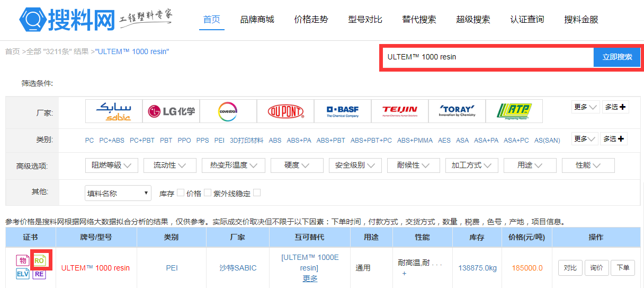Go to the 价格走势 menu item

coord(311,20)
